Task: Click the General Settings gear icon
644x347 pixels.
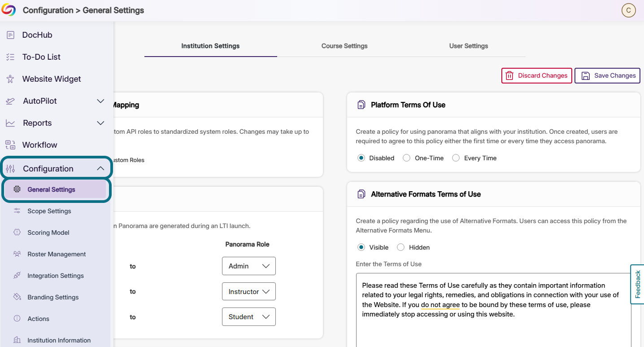Action: [17, 189]
